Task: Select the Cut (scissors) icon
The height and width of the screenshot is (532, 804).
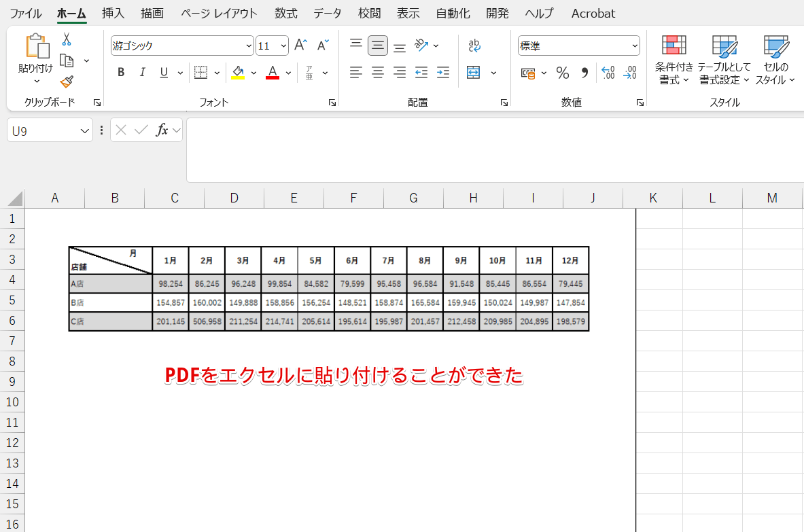Action: click(66, 39)
